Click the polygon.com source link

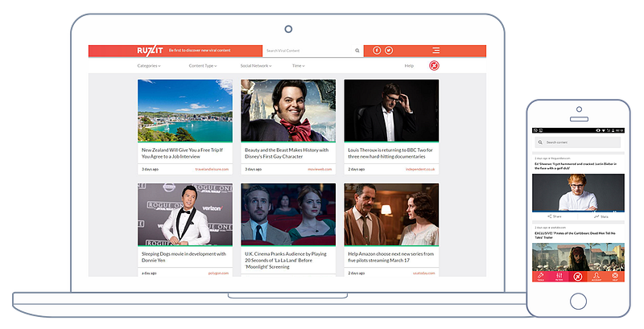[x=218, y=273]
